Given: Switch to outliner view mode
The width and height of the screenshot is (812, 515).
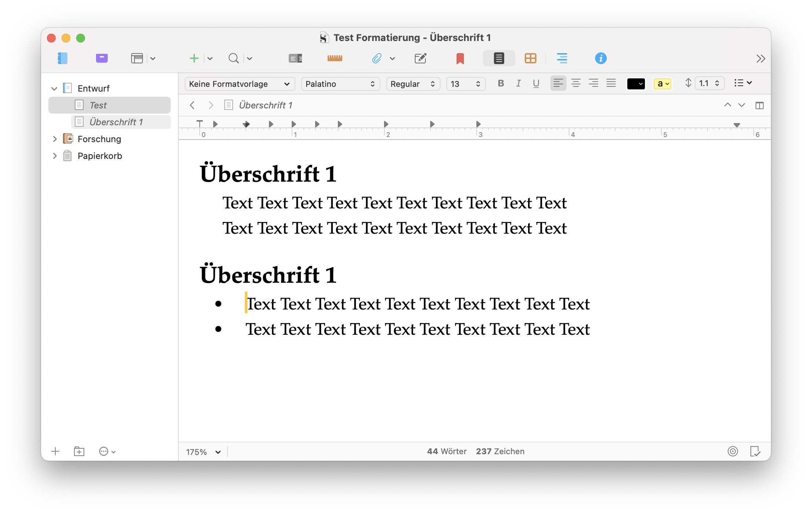Looking at the screenshot, I should click(562, 58).
